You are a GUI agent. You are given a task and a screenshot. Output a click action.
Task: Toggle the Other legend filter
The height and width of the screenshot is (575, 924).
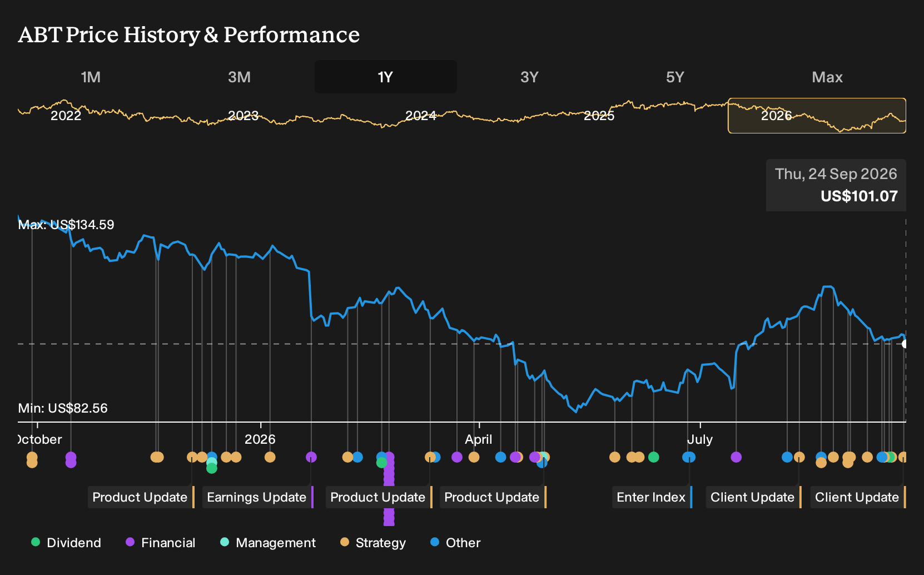[455, 543]
